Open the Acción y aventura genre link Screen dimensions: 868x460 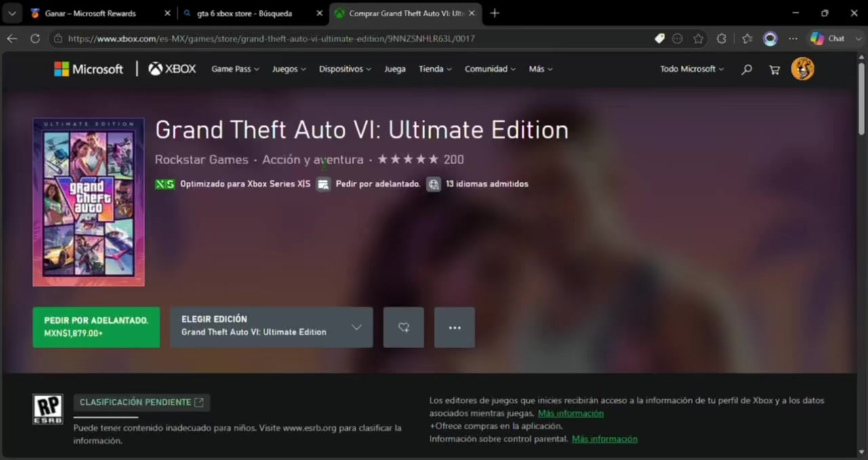[313, 159]
